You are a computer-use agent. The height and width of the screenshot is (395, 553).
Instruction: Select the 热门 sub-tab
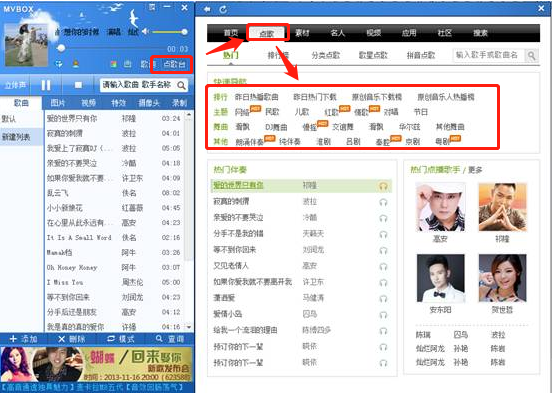click(x=231, y=55)
